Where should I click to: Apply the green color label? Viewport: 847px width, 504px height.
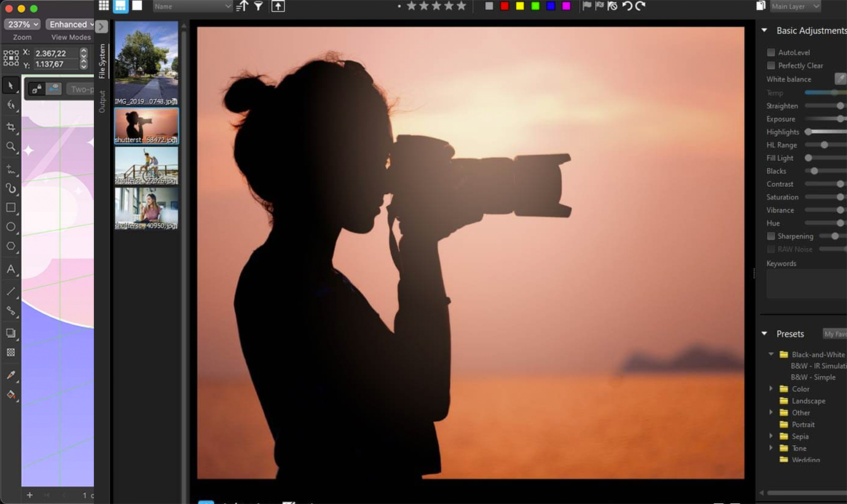536,6
